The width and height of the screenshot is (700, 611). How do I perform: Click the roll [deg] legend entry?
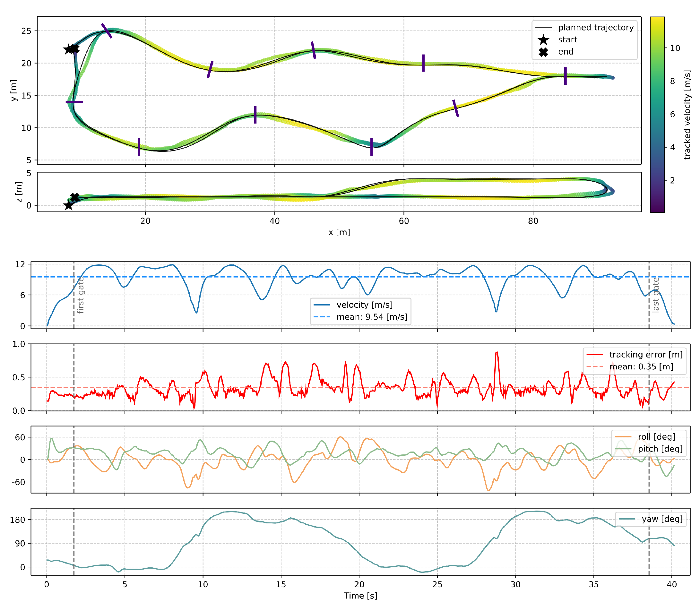pyautogui.click(x=656, y=437)
